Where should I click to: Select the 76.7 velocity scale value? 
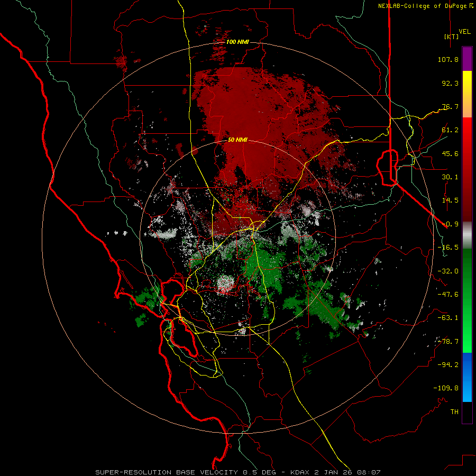click(450, 106)
